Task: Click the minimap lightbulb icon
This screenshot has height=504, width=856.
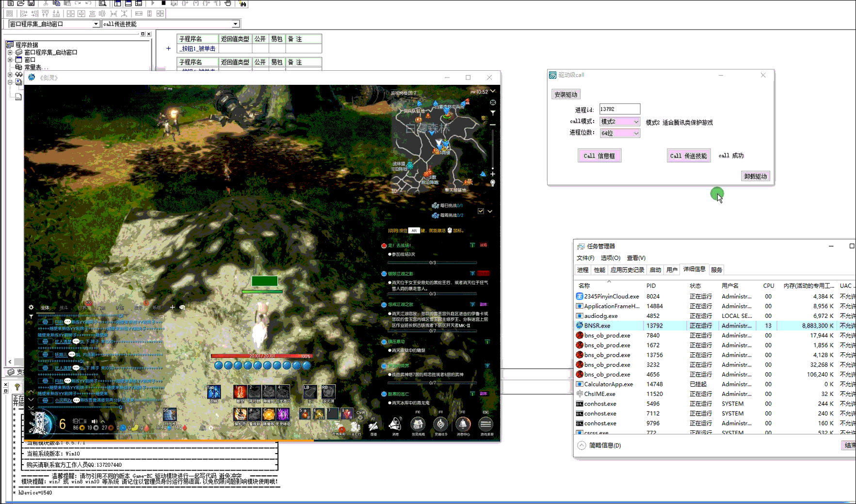Action: coord(493,183)
